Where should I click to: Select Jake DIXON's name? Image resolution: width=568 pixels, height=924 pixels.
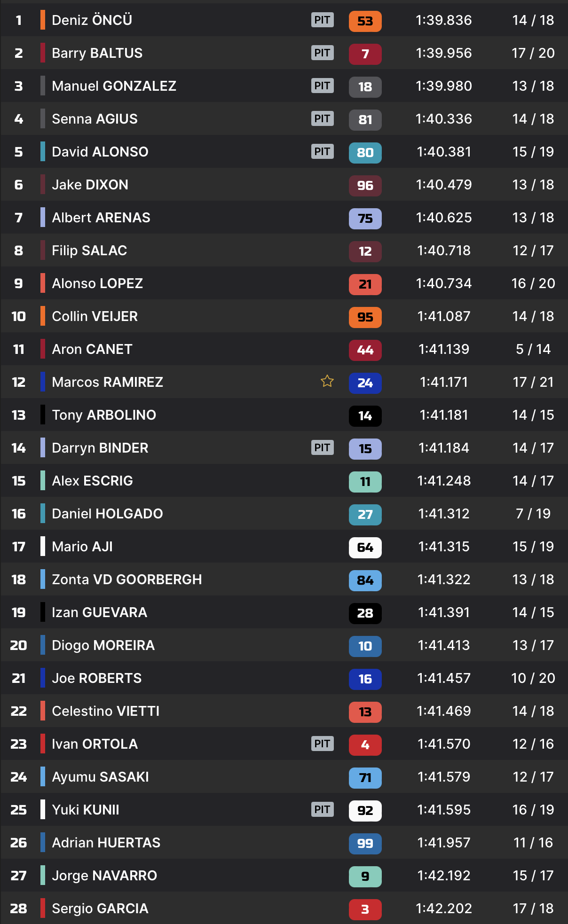tap(90, 185)
